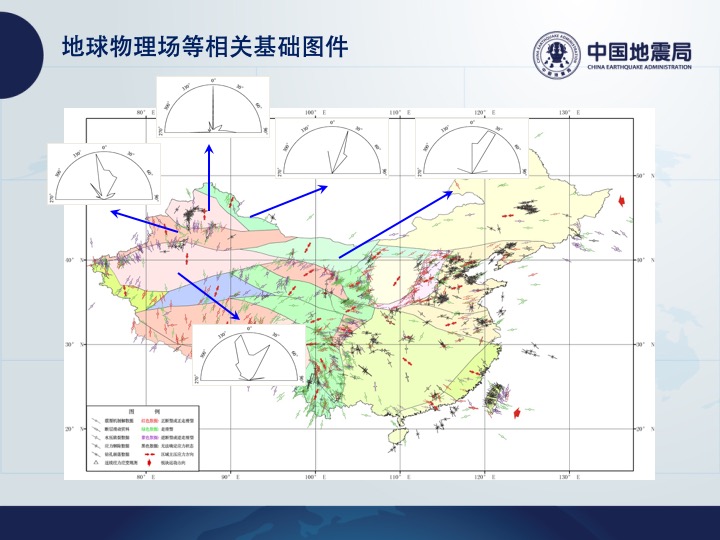Screen dimensions: 720x540
Task: Click the green 绿色数据 legend label
Action: [149, 428]
